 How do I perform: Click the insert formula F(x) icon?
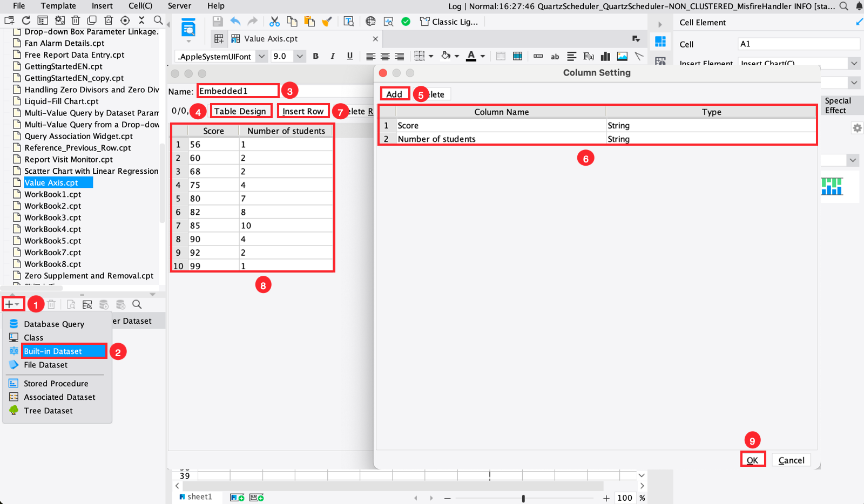[x=589, y=56]
